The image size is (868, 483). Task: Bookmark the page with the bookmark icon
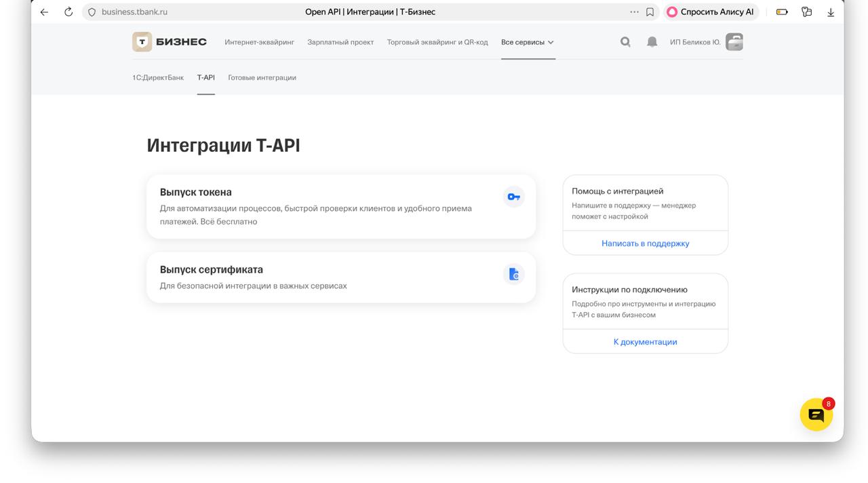coord(650,12)
